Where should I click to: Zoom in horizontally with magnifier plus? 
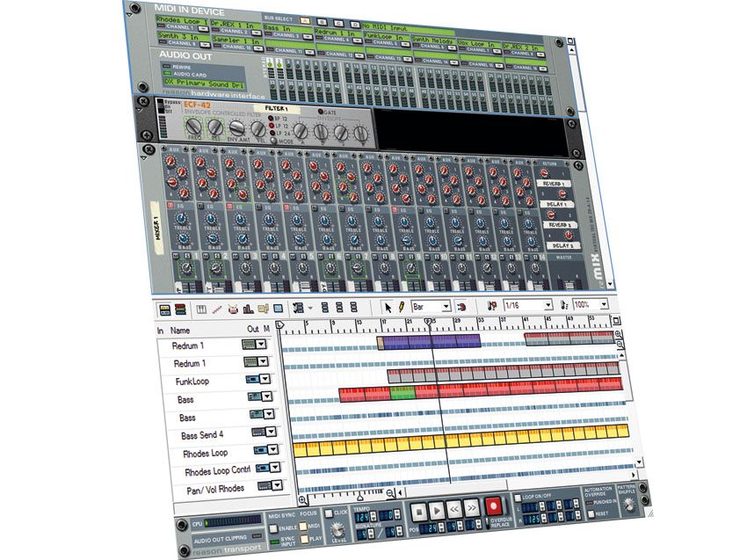coord(302,500)
